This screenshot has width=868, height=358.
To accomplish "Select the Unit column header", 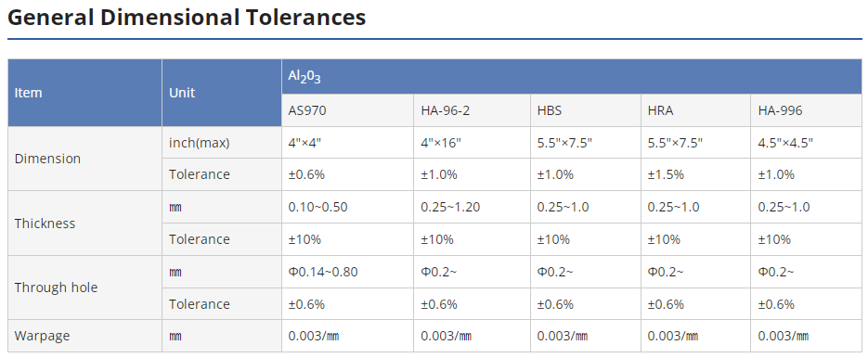I will tap(222, 93).
